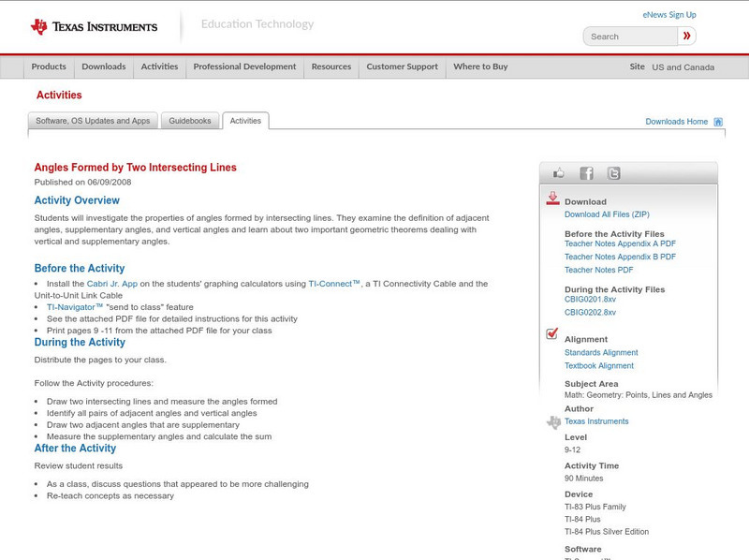Image resolution: width=749 pixels, height=560 pixels.
Task: Click the During the Activity heading
Action: click(80, 342)
